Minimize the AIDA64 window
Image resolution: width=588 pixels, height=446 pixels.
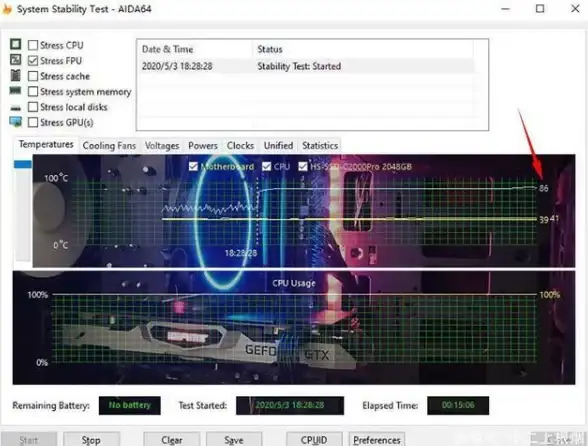tap(506, 9)
